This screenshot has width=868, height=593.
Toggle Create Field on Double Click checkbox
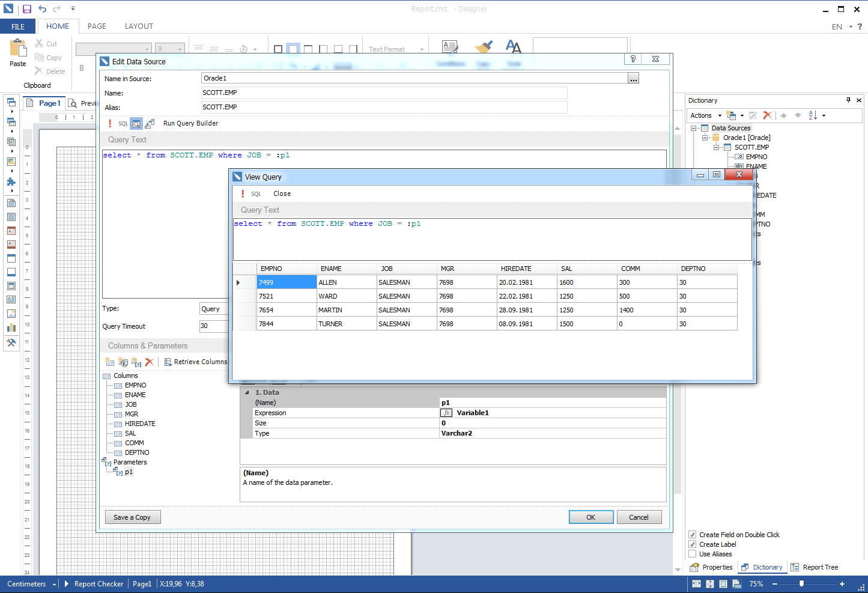click(x=693, y=535)
